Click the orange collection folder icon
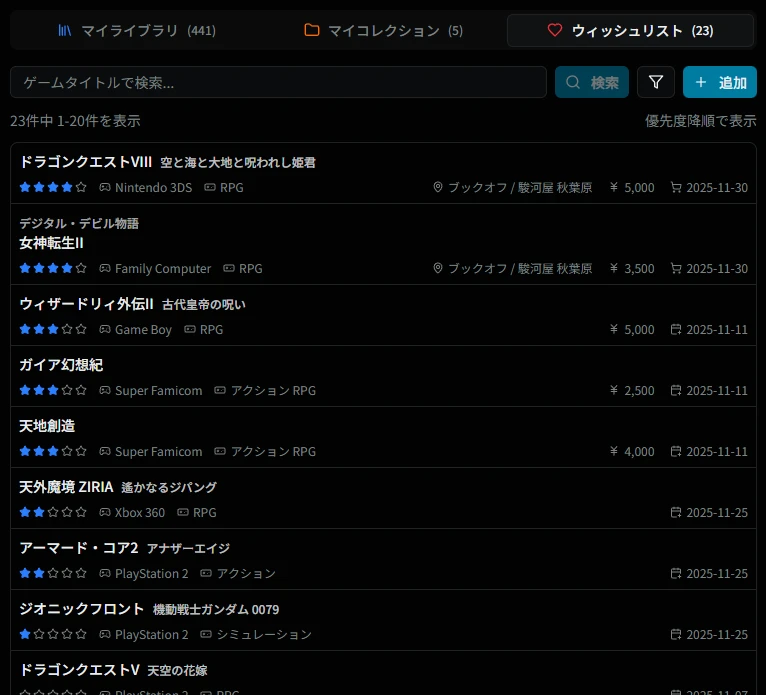This screenshot has width=766, height=695. pyautogui.click(x=312, y=30)
